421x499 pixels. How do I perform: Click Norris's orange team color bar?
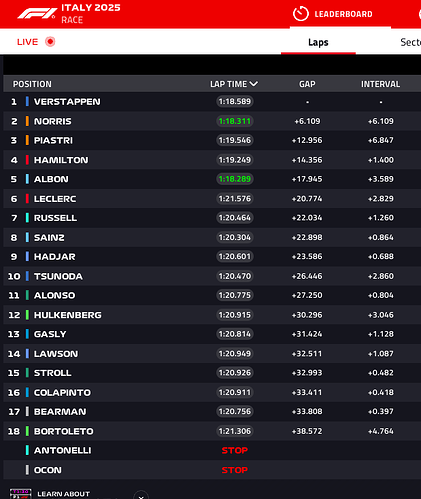(27, 121)
